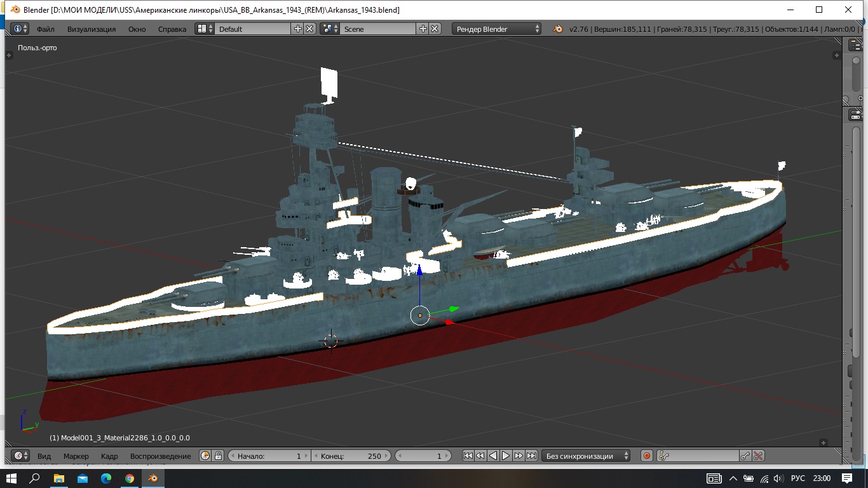868x488 pixels.
Task: Click the scene browse icon
Action: 330,29
